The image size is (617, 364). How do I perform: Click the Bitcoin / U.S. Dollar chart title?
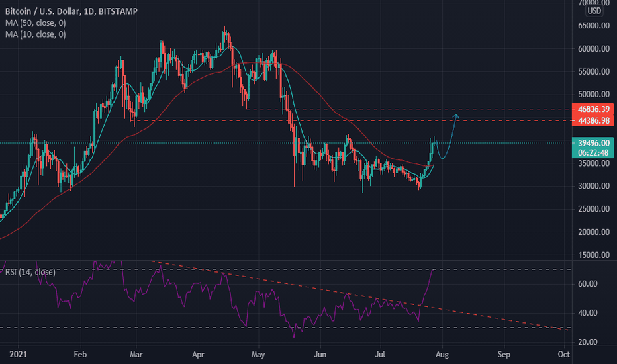tap(71, 11)
